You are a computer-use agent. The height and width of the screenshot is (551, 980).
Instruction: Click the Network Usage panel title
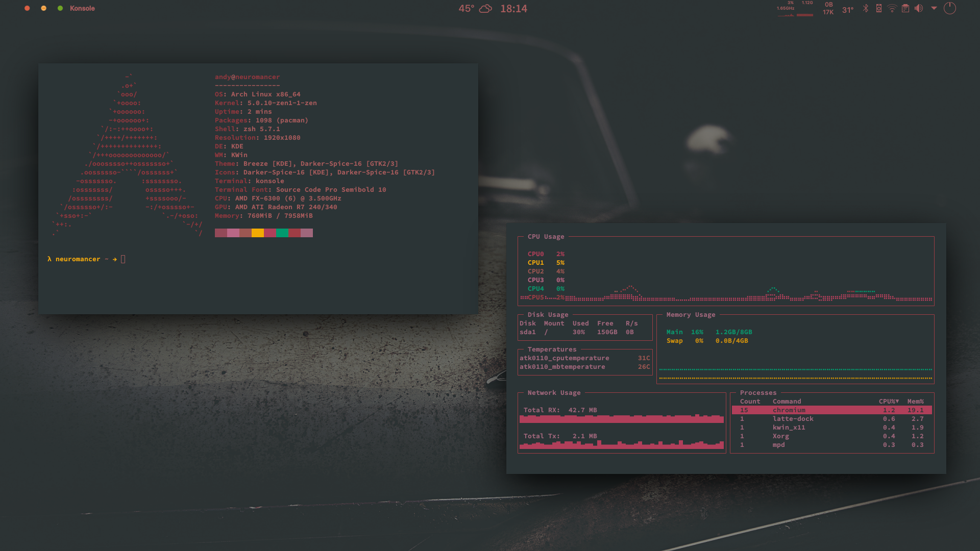(x=554, y=393)
